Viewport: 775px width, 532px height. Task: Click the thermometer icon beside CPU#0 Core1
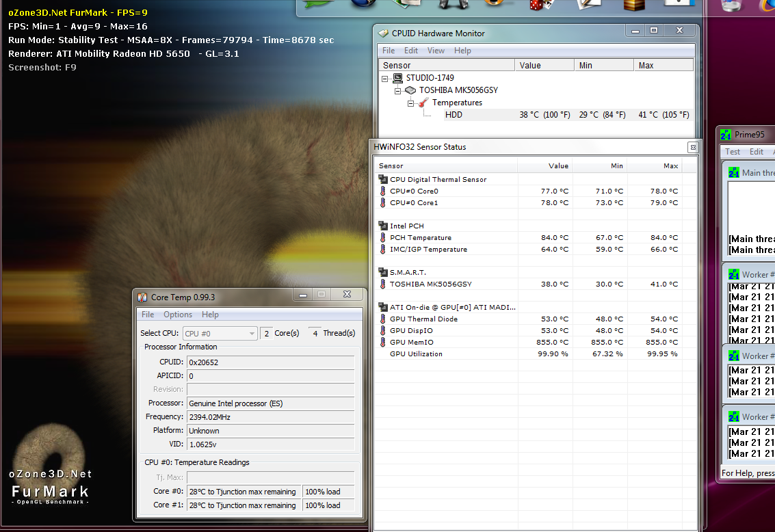tap(382, 202)
